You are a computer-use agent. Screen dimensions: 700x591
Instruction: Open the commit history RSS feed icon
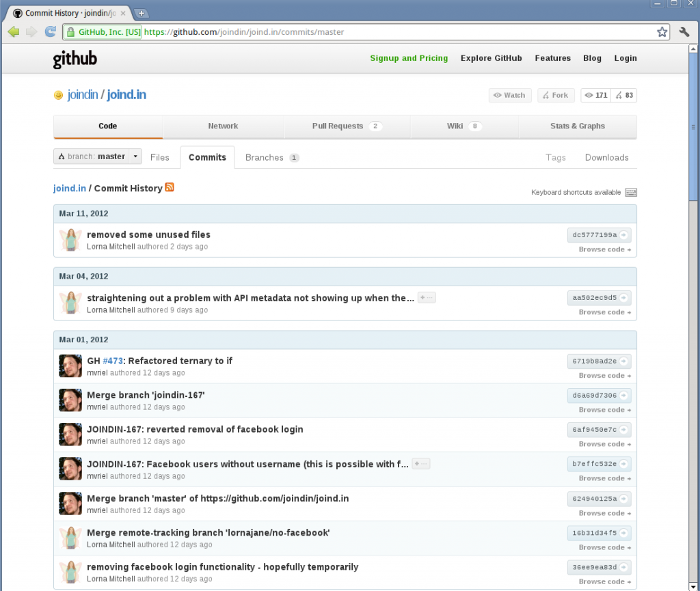(170, 187)
